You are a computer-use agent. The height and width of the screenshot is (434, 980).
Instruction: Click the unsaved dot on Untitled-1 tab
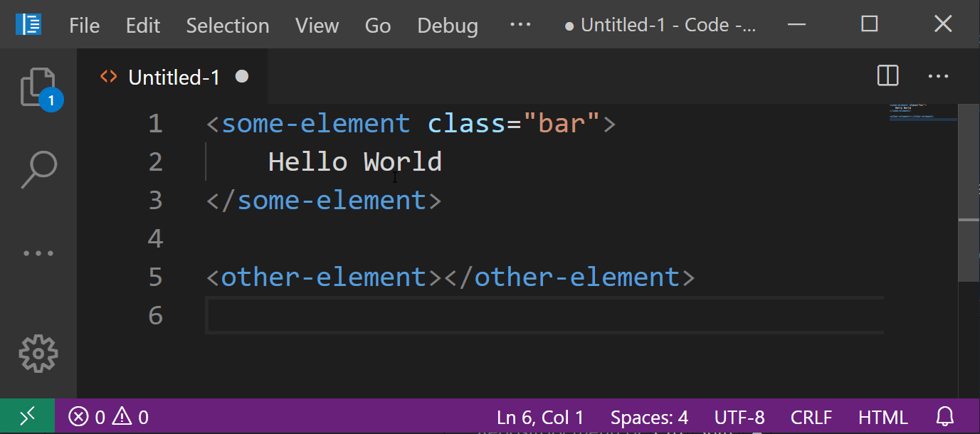242,76
